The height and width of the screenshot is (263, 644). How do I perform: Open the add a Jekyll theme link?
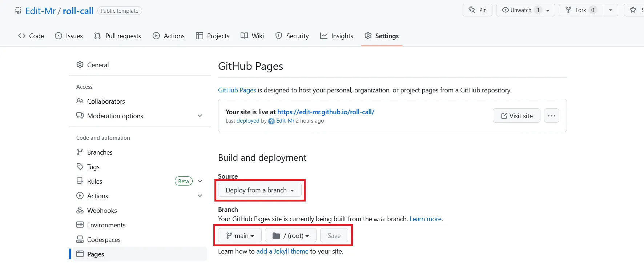tap(282, 251)
